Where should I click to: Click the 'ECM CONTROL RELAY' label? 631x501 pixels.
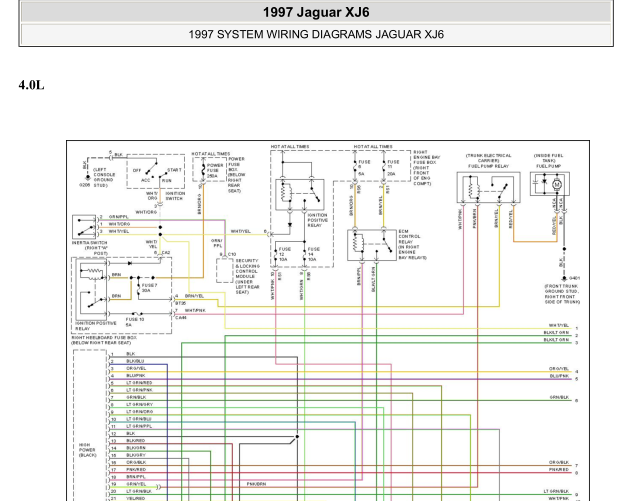[409, 237]
